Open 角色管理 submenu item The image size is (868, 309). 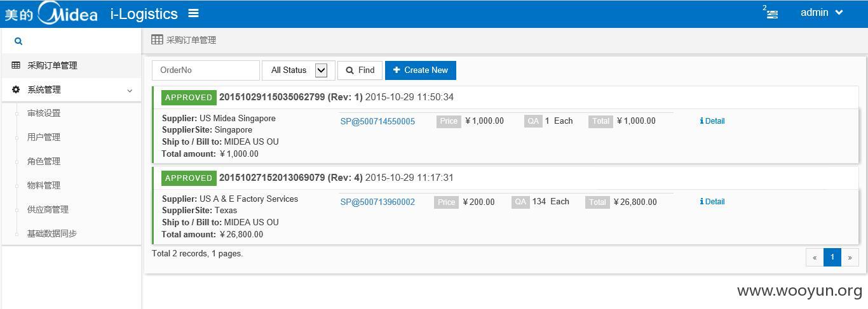coord(44,161)
